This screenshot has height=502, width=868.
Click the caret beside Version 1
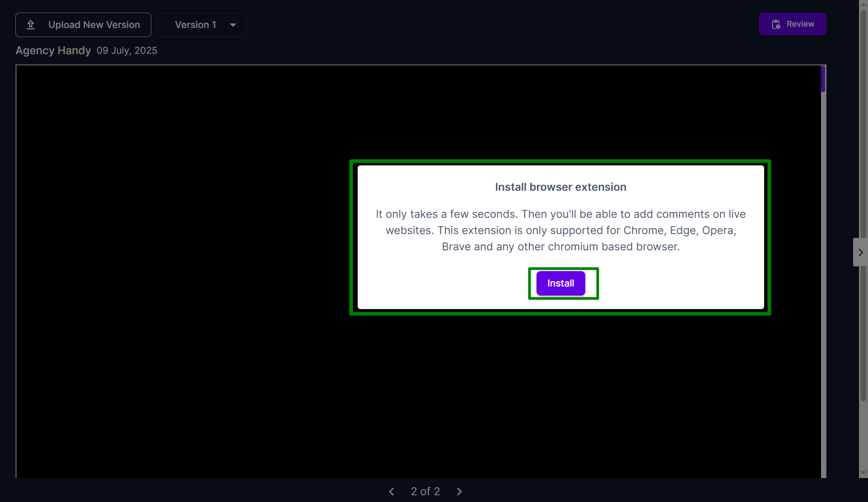(233, 25)
